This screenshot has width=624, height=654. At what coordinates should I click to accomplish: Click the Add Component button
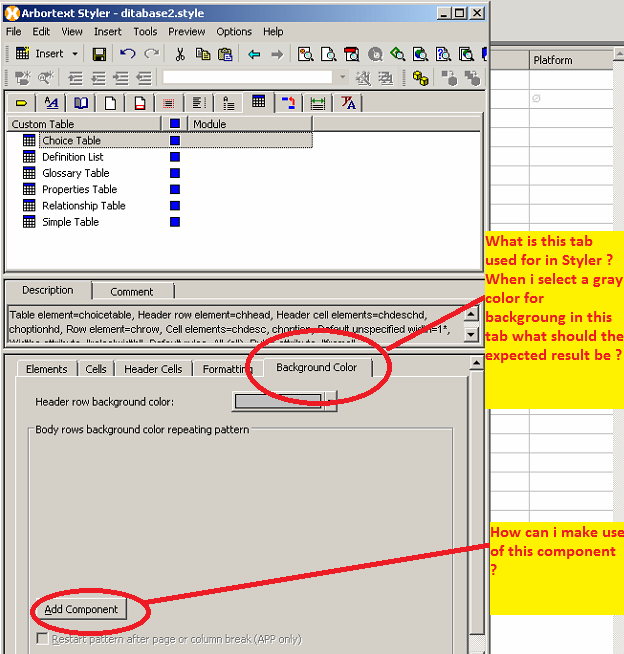click(81, 609)
